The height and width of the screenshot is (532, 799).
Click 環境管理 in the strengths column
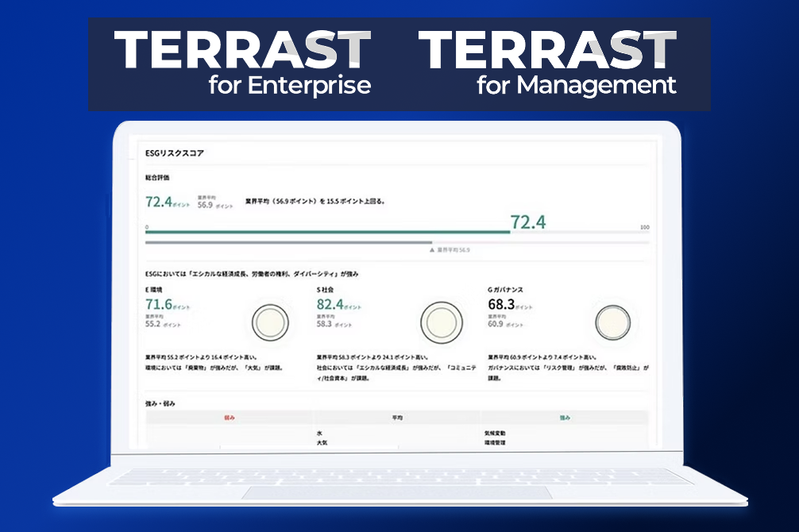tap(494, 443)
